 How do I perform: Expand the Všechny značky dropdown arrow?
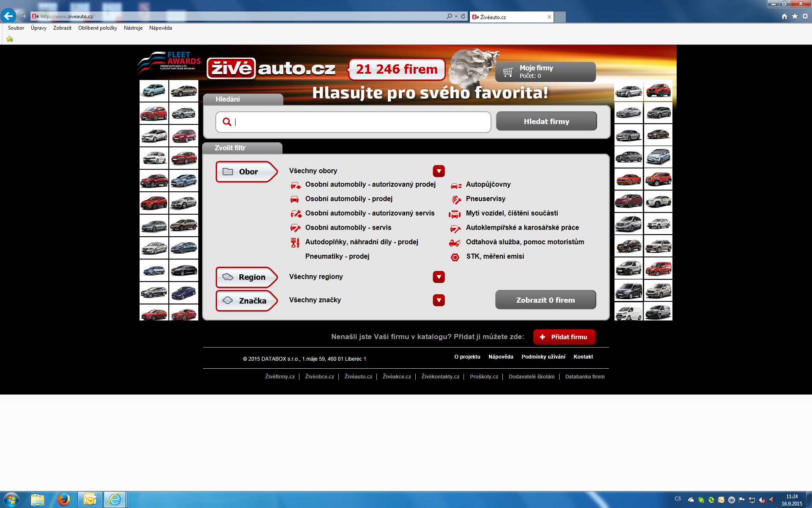click(x=439, y=300)
